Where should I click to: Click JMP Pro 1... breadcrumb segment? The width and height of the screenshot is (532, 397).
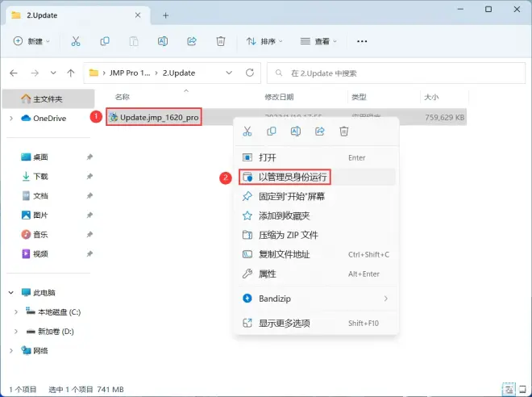point(130,73)
